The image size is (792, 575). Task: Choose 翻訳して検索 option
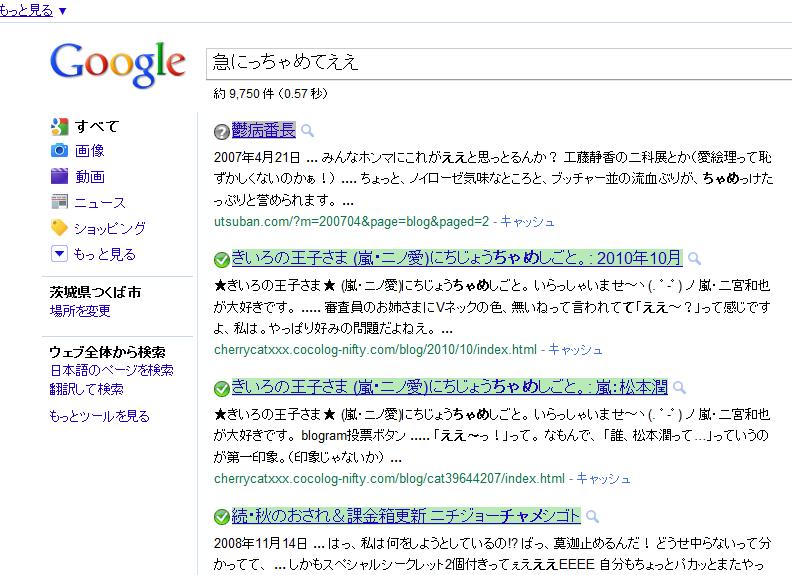86,389
